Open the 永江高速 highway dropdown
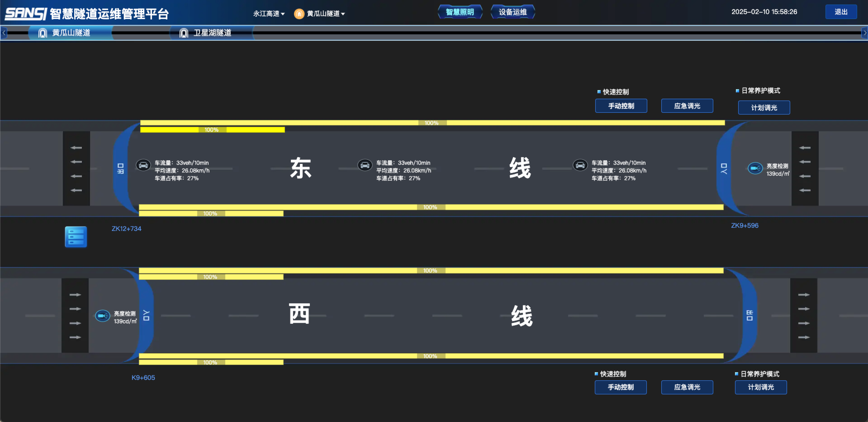Screen dimensions: 868x422 pyautogui.click(x=269, y=14)
